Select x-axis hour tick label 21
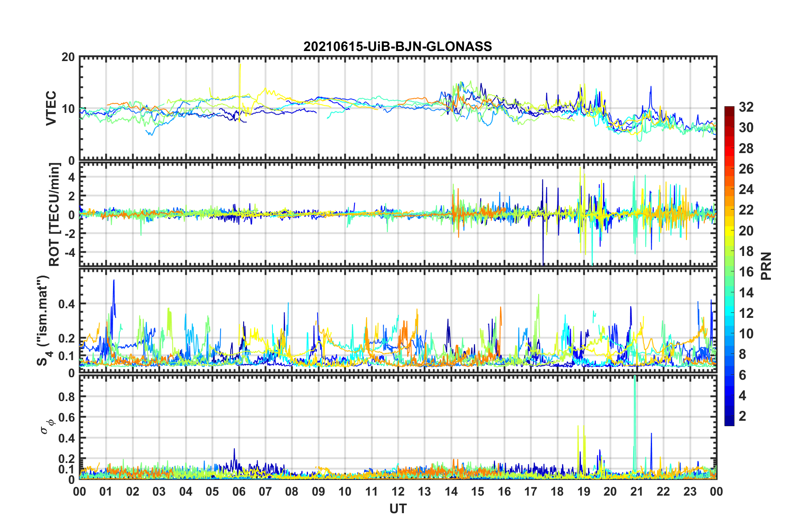Image resolution: width=796 pixels, height=532 pixels. [637, 491]
